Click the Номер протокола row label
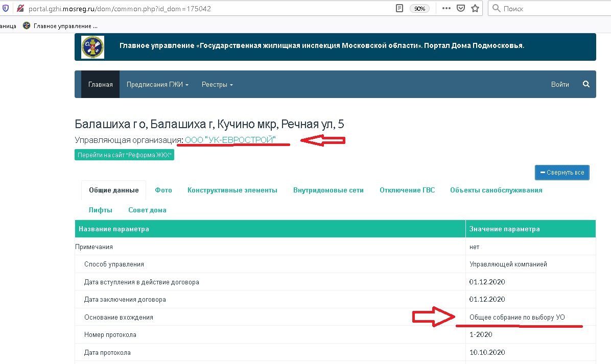The image size is (611, 364). (110, 335)
